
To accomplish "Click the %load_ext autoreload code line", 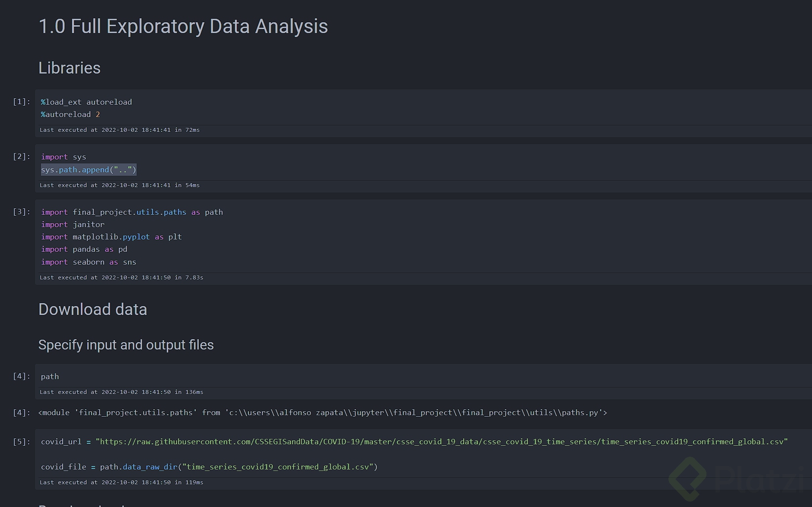I will (x=86, y=102).
